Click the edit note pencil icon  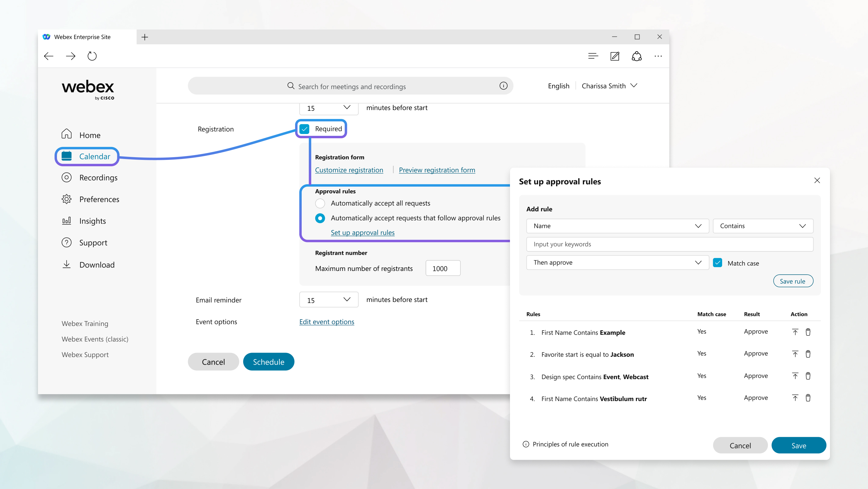(x=615, y=56)
